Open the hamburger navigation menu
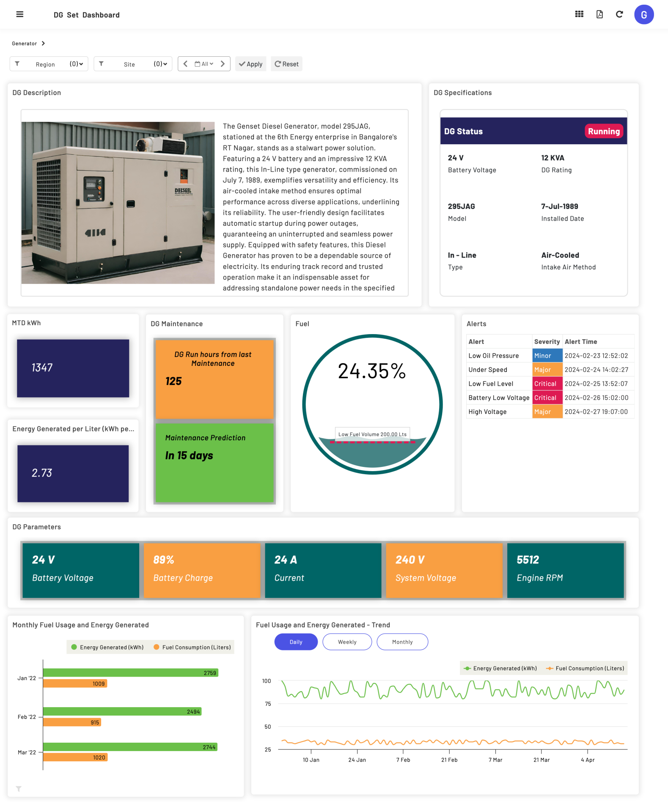Screen dimensions: 668x812 coord(19,14)
